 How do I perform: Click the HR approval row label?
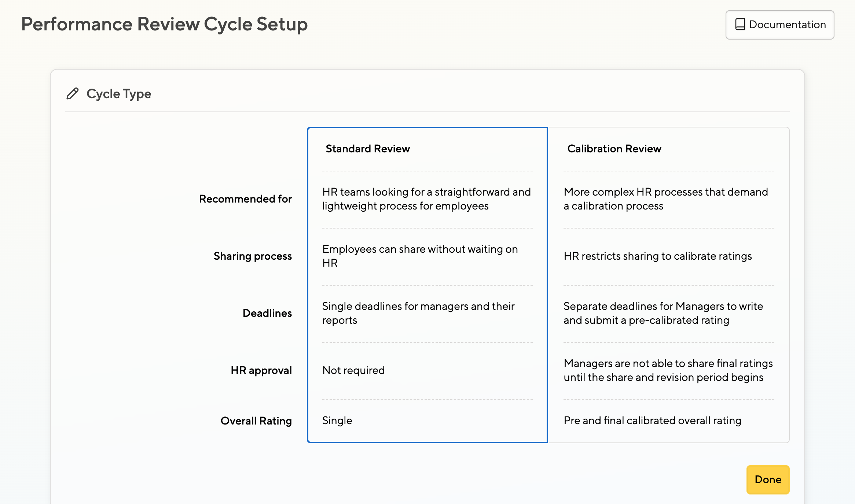click(261, 370)
